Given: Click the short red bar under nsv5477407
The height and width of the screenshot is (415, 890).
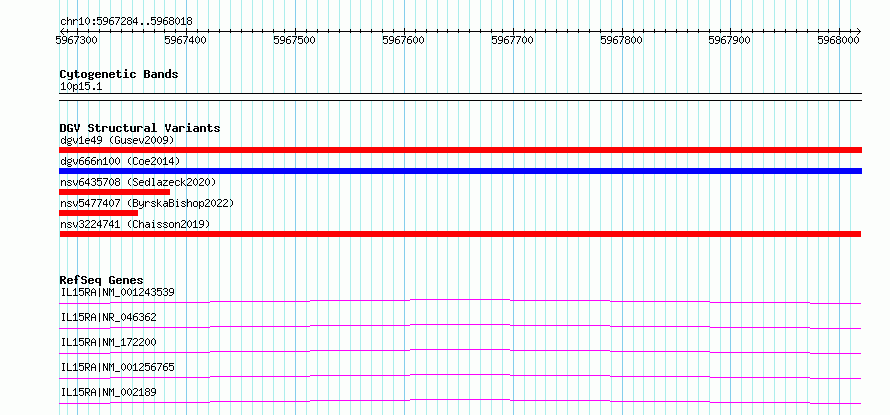Looking at the screenshot, I should 98,213.
